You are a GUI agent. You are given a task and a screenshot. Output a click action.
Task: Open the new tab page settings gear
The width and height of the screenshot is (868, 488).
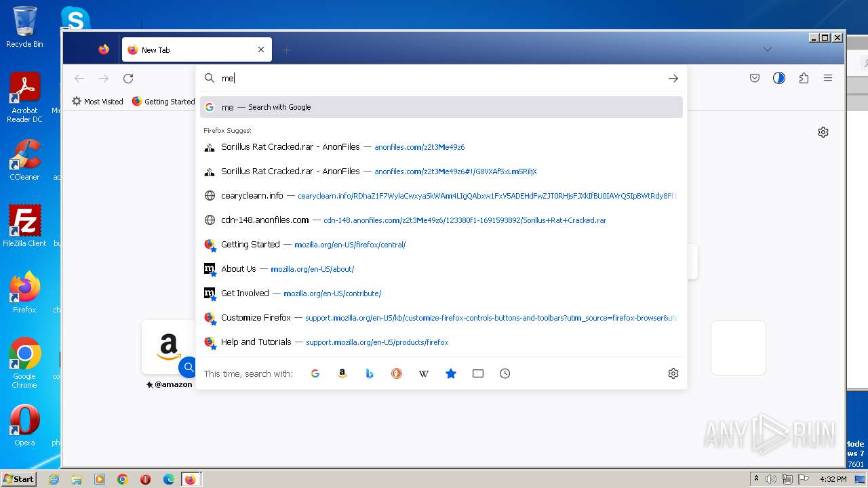coord(823,132)
